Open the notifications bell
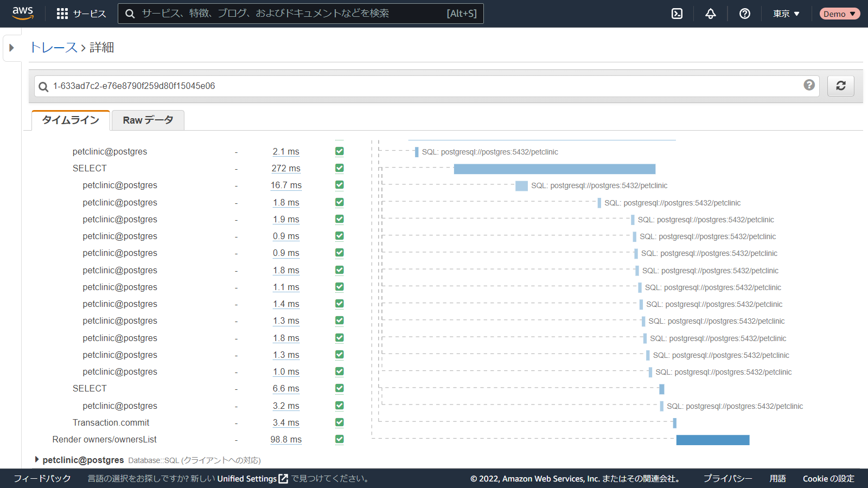Image resolution: width=868 pixels, height=488 pixels. tap(711, 14)
